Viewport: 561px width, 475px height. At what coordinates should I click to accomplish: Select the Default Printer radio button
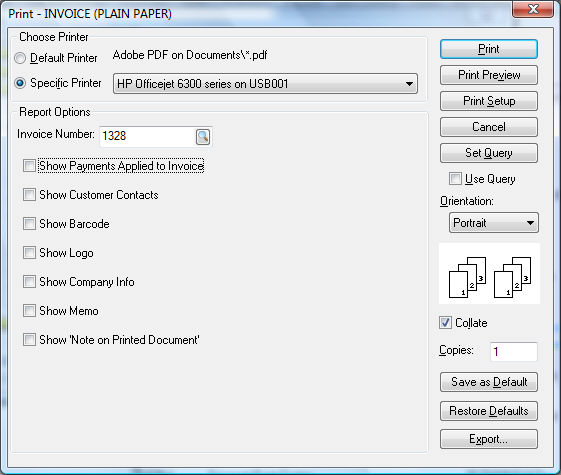20,58
